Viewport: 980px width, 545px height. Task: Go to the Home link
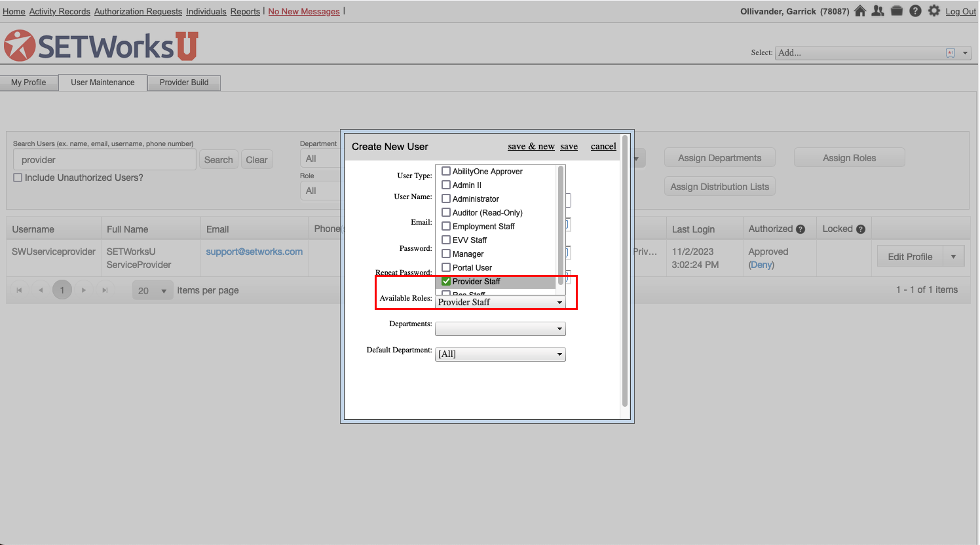click(14, 12)
